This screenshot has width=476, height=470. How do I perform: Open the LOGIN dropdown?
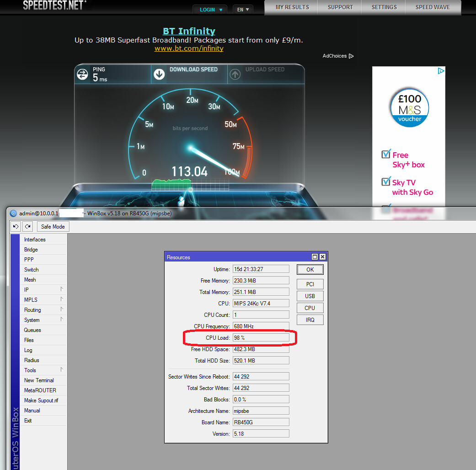[210, 10]
